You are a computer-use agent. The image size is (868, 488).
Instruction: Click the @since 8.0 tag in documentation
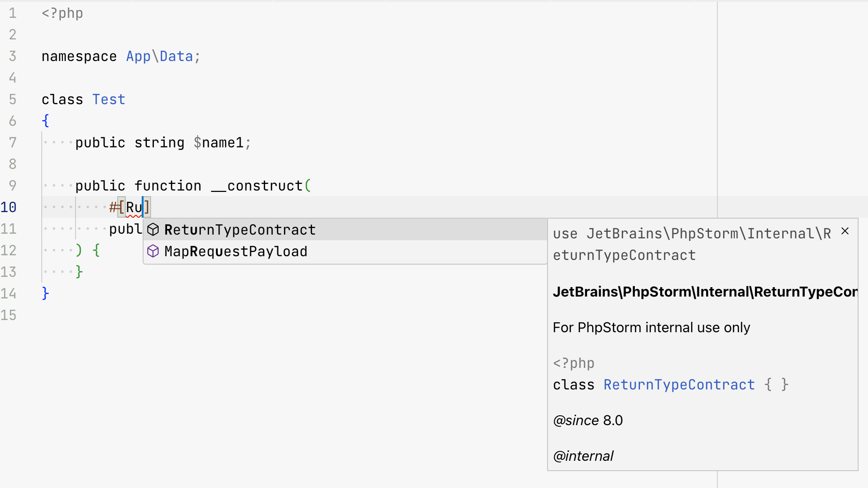click(587, 420)
